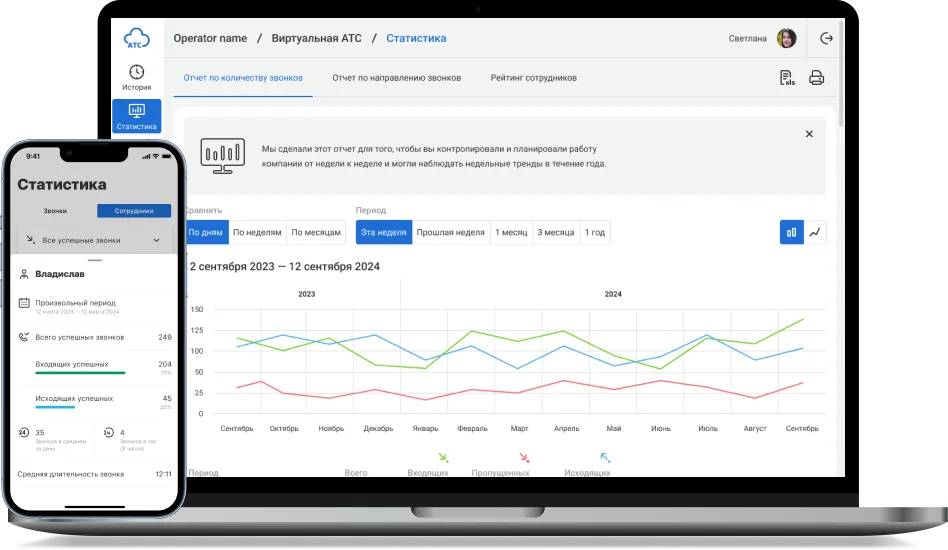This screenshot has height=550, width=948.
Task: Click the red Пропущенных arrow icon
Action: click(x=524, y=458)
